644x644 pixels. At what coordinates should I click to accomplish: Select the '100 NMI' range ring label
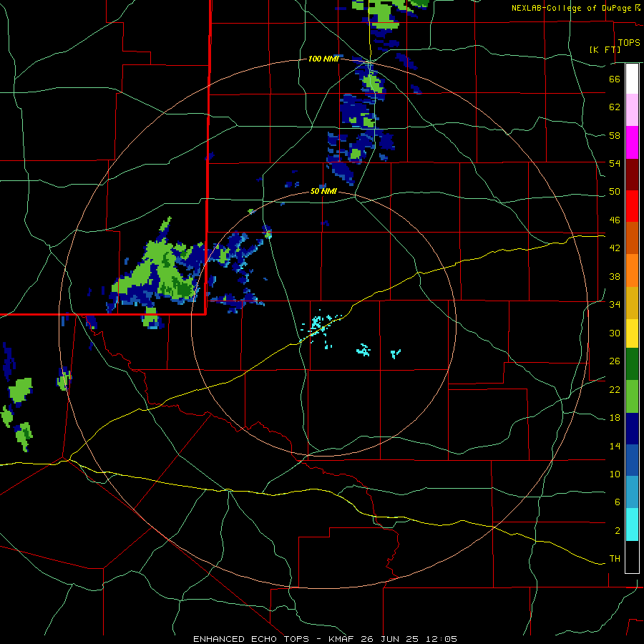click(x=323, y=59)
